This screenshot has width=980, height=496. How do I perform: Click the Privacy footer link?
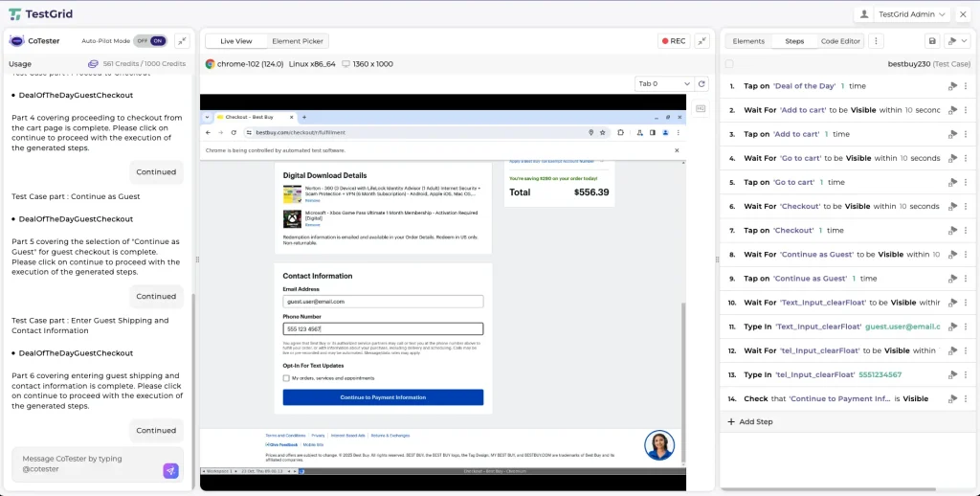pos(318,436)
